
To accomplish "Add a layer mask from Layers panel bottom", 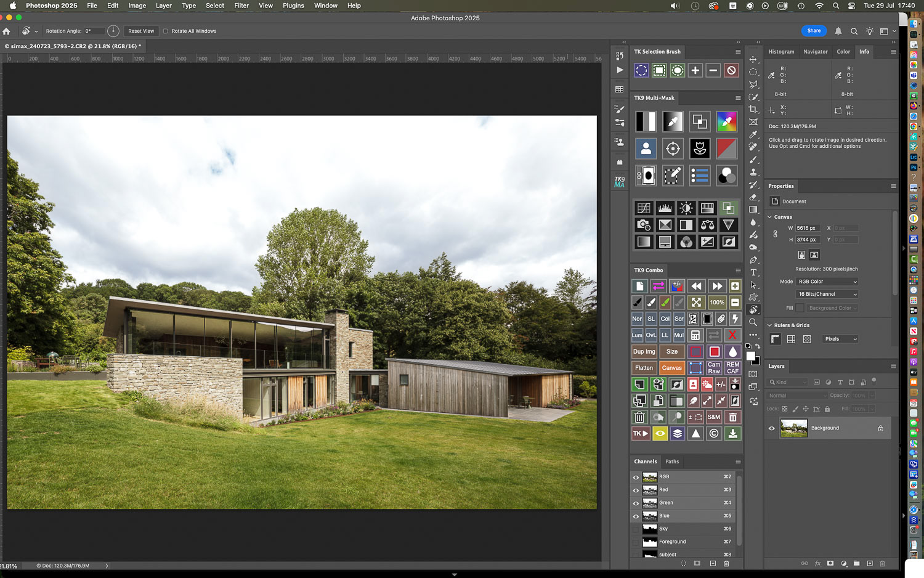I will coord(830,563).
